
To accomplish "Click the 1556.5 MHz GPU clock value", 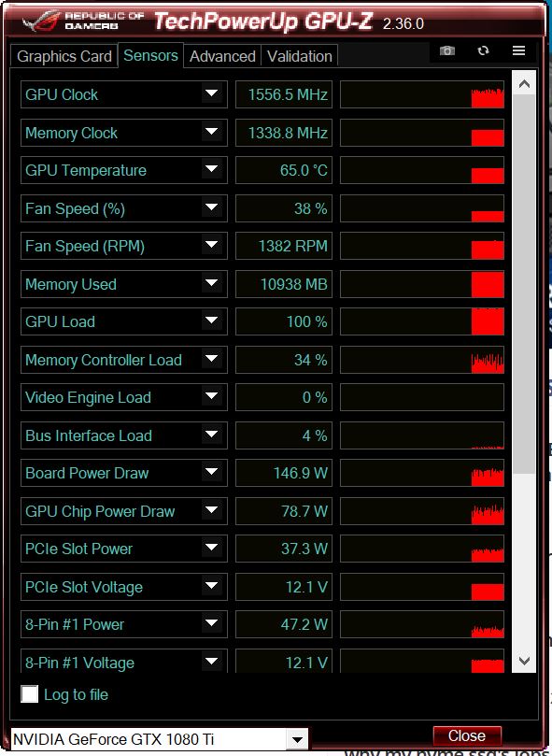I will pos(284,94).
